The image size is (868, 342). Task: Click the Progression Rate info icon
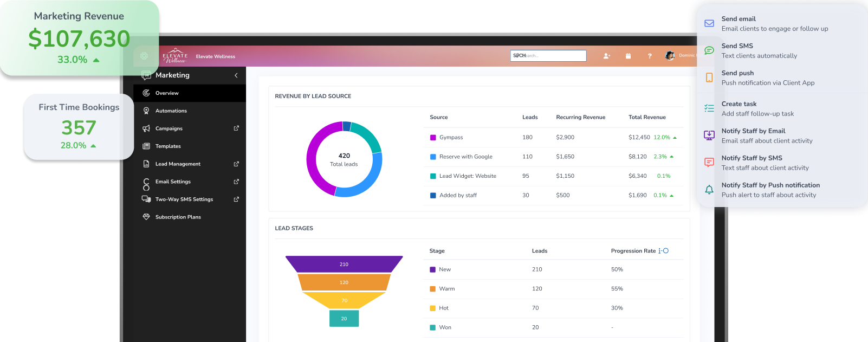coord(664,251)
